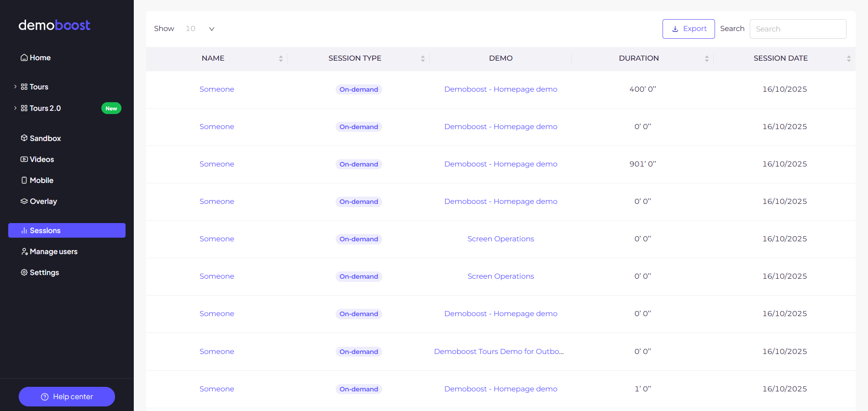The image size is (868, 411).
Task: Click the 16/10/2025 date in 1' 0" row
Action: tap(784, 389)
